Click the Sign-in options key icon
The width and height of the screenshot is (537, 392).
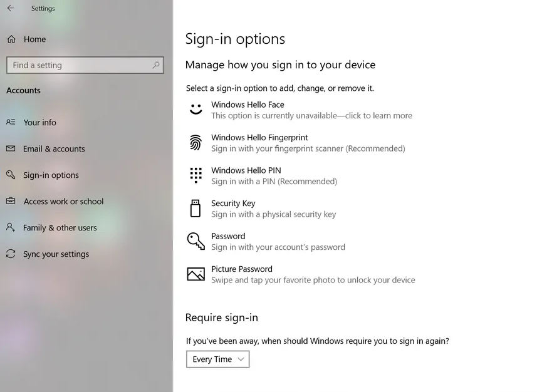11,175
